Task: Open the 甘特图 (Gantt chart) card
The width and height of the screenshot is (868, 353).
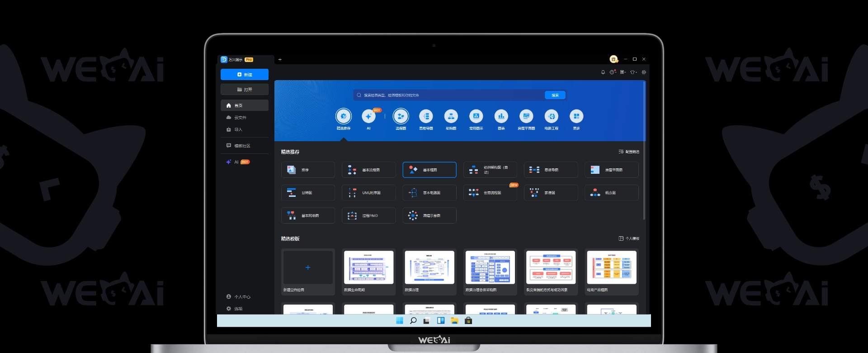Action: [308, 193]
